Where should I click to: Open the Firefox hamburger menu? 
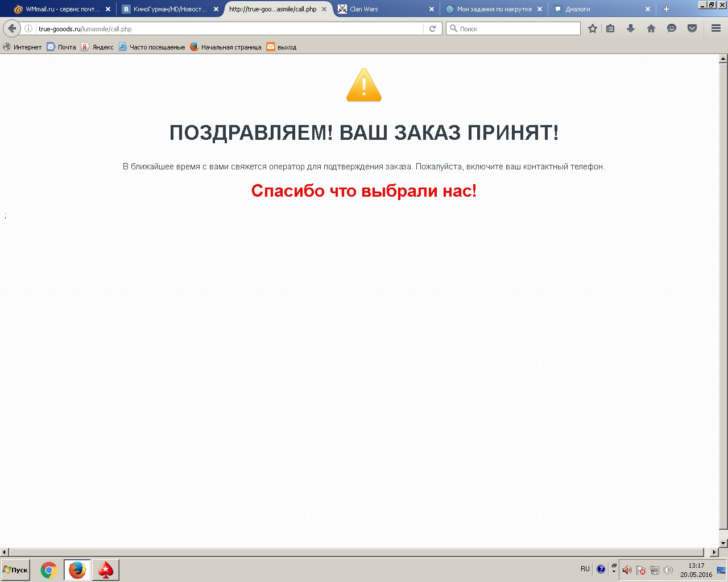click(x=716, y=28)
